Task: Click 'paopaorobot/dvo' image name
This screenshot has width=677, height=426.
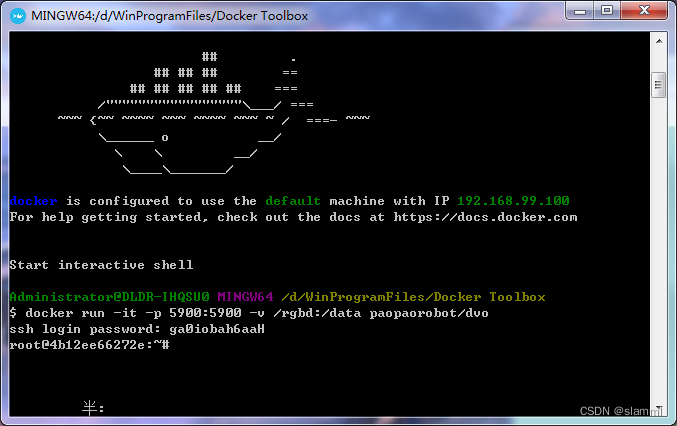Action: click(x=429, y=313)
